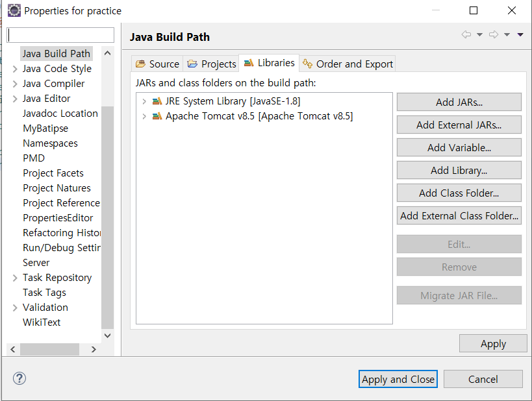532x401 pixels.
Task: Switch to the Projects tab
Action: coord(211,64)
